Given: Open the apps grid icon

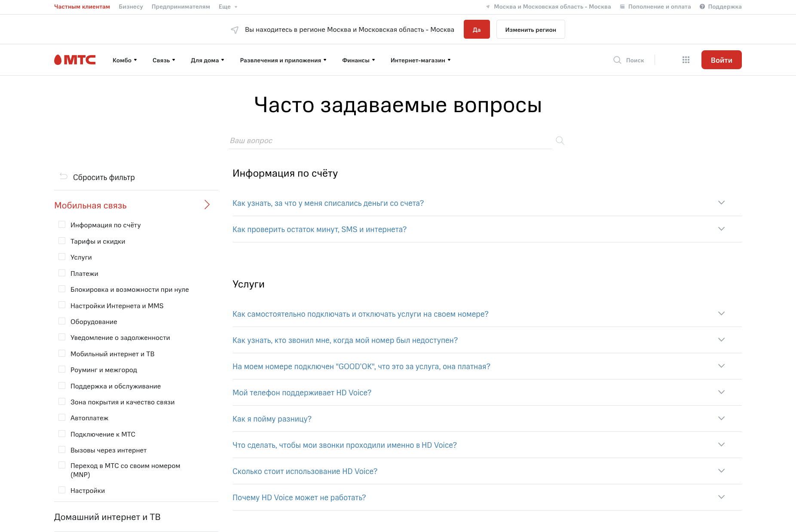Looking at the screenshot, I should coord(686,60).
